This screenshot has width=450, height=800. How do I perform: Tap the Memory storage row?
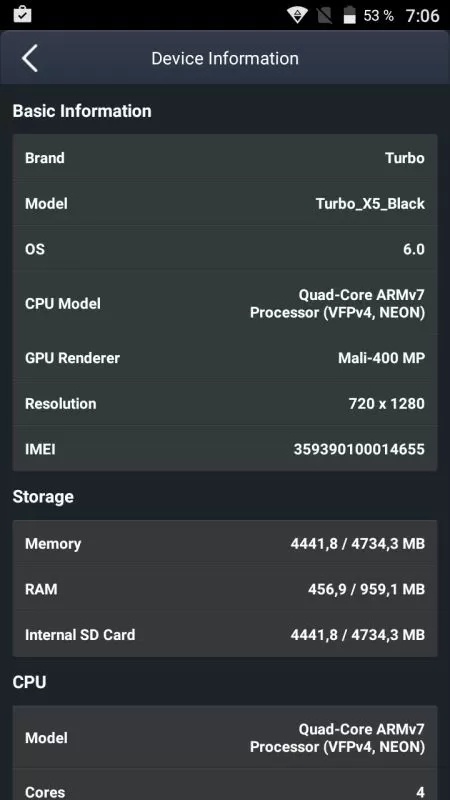(225, 543)
